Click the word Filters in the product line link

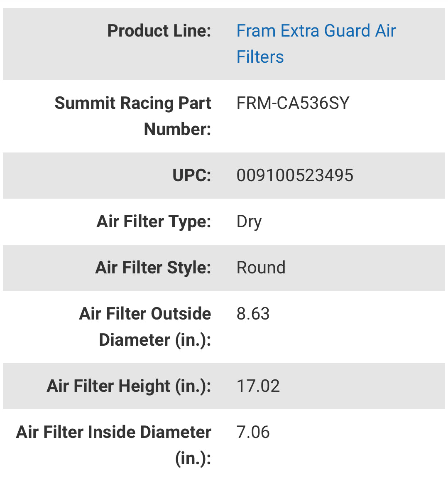(x=260, y=57)
